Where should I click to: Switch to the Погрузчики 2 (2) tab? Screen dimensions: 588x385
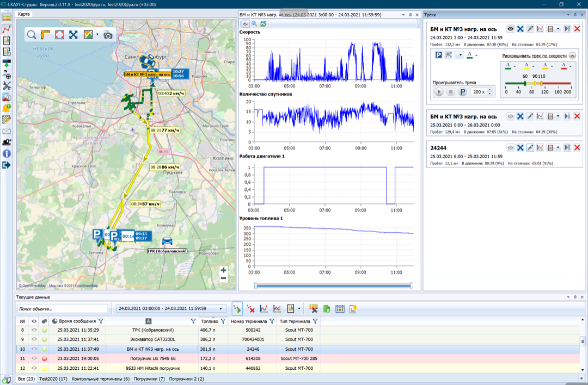186,379
